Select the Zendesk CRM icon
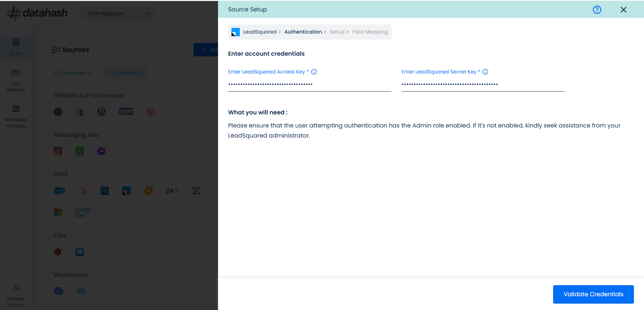This screenshot has height=310, width=644. click(x=196, y=191)
